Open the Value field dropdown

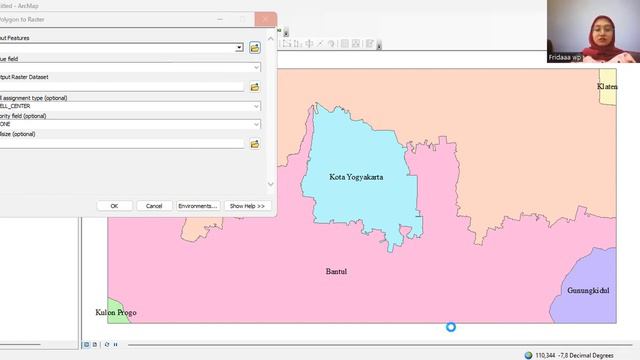click(256, 67)
